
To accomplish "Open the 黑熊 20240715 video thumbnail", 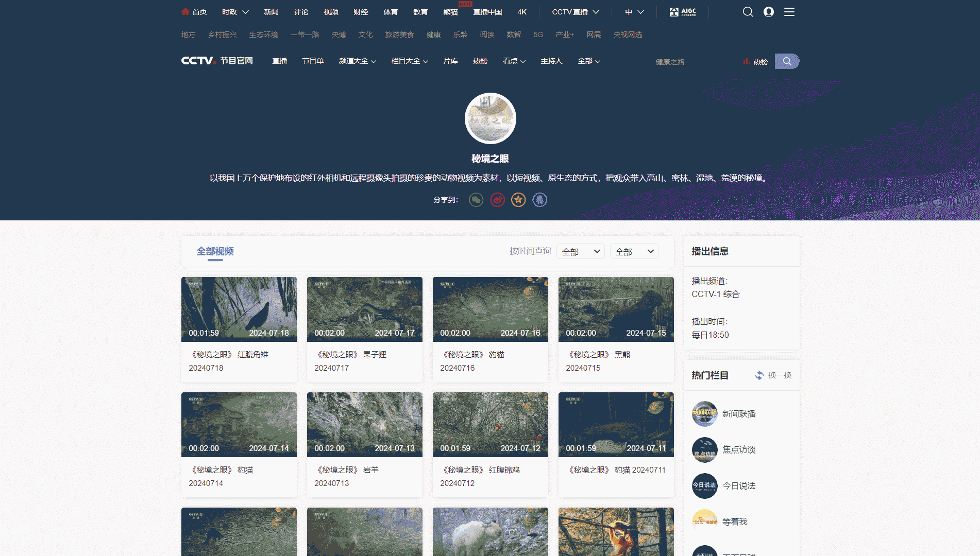I will coord(616,309).
